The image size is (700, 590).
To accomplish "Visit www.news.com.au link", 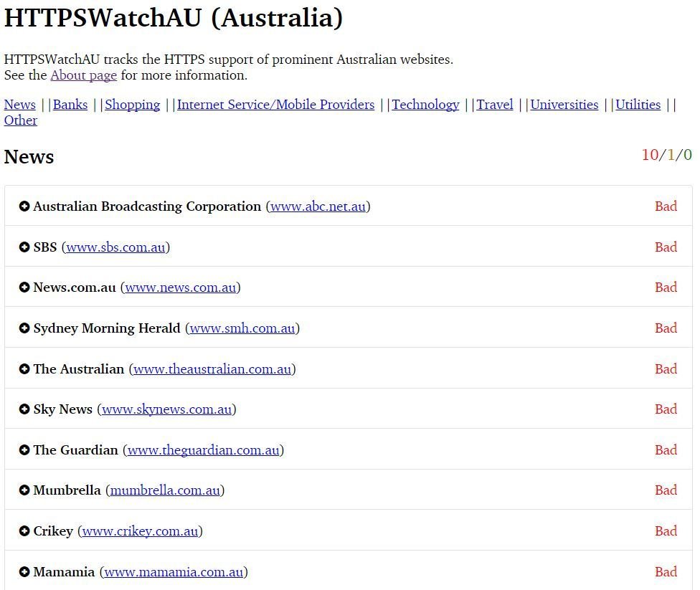I will (180, 288).
